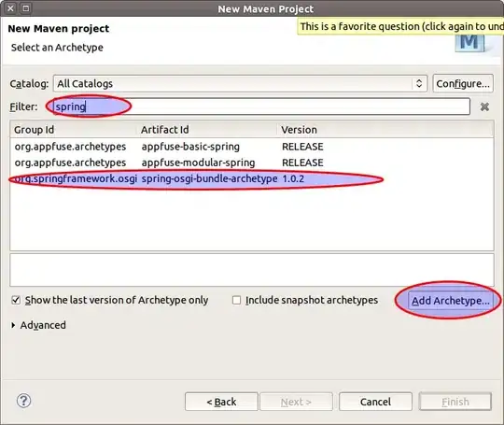Enable Include snapshot archetypes checkbox
Image resolution: width=504 pixels, height=425 pixels.
click(236, 300)
